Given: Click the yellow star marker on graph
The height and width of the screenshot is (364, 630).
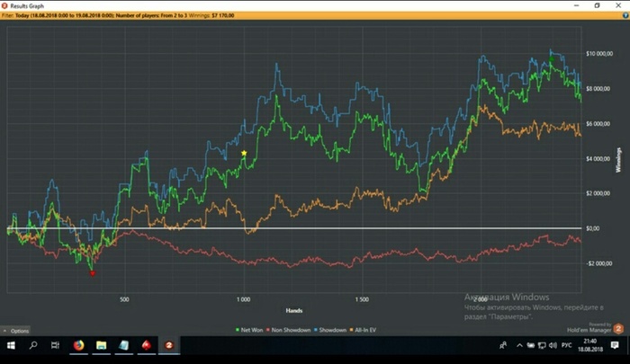Looking at the screenshot, I should [x=244, y=153].
